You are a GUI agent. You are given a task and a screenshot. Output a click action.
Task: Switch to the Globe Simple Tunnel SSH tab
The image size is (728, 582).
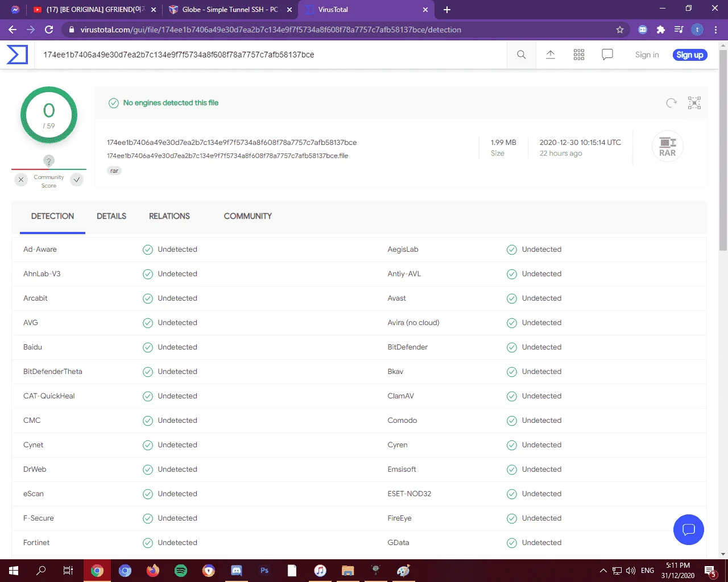click(x=231, y=10)
